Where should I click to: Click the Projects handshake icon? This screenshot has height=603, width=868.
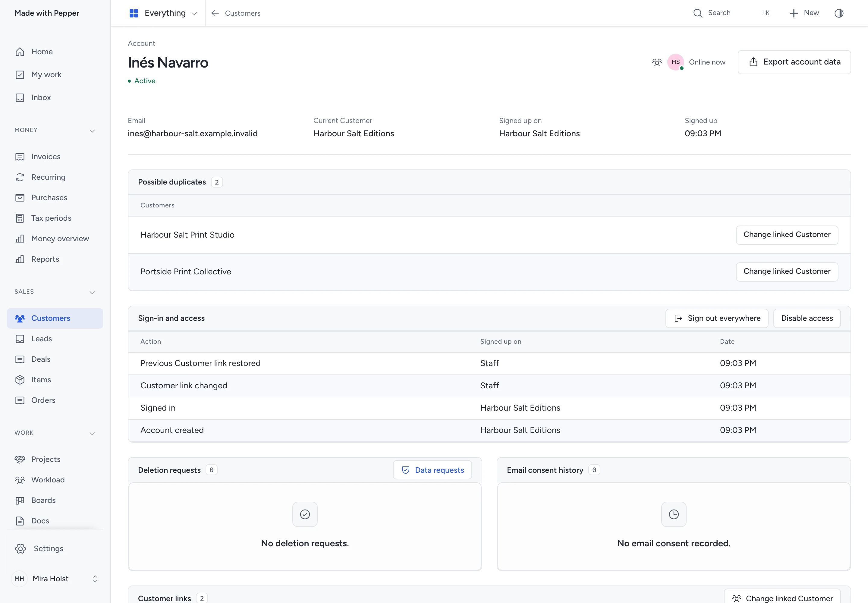[20, 459]
